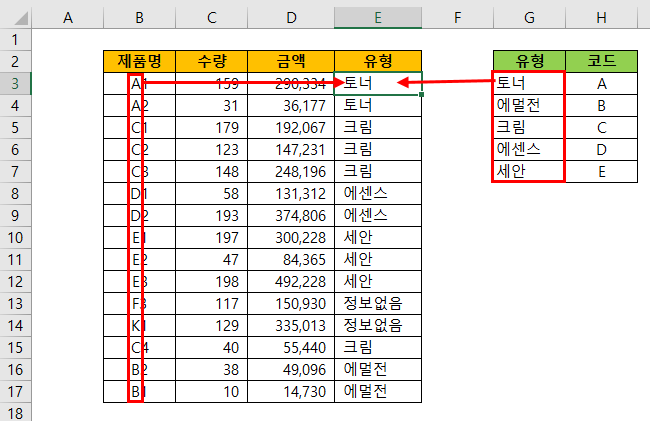Viewport: 650px width, 421px height.
Task: Select row 10 header
Action: (x=15, y=238)
